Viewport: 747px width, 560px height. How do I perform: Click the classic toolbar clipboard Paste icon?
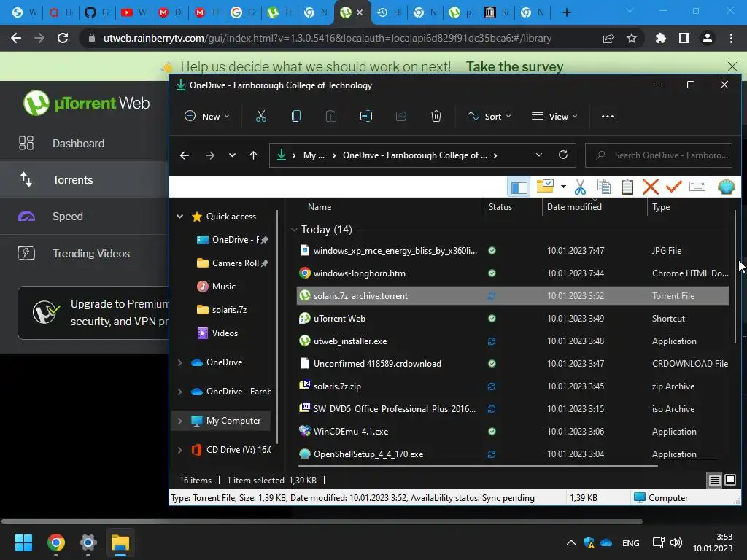point(627,187)
